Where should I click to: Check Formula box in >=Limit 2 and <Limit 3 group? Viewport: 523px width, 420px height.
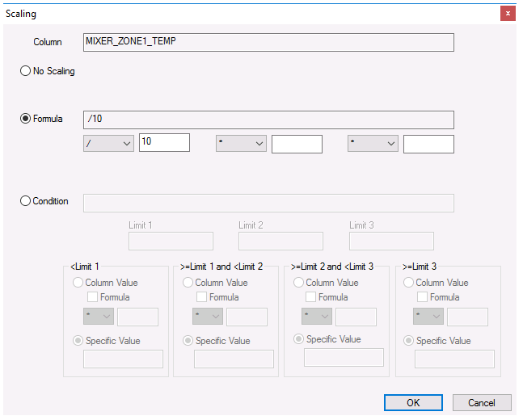click(x=311, y=297)
